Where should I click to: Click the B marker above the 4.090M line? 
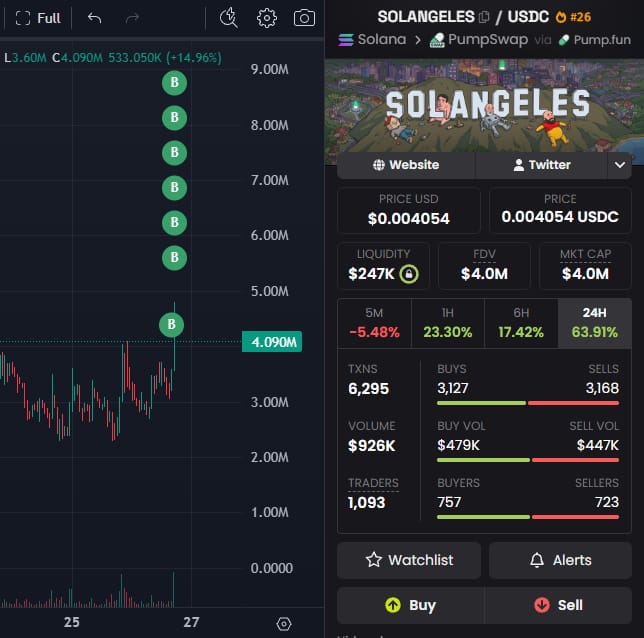click(x=171, y=325)
